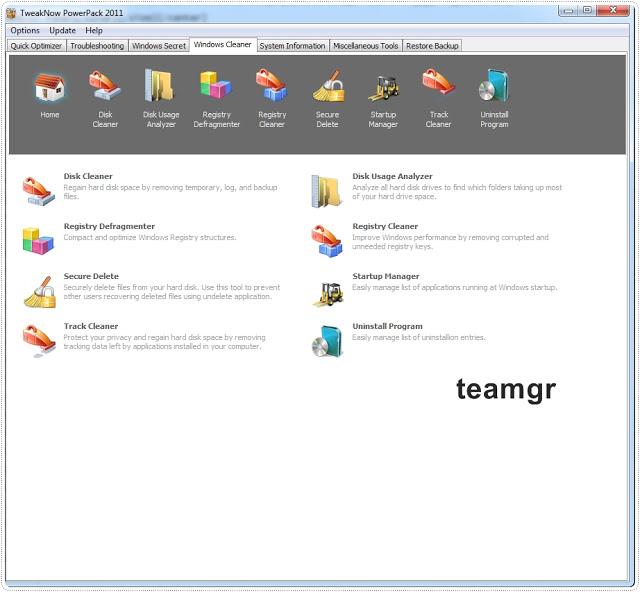Maximize the TweakNow PowerPack window
This screenshot has height=592, width=640.
[x=587, y=10]
